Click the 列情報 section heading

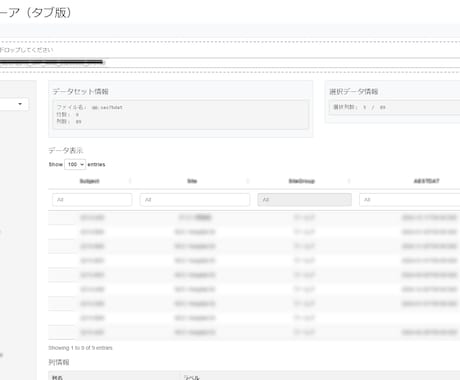59,362
